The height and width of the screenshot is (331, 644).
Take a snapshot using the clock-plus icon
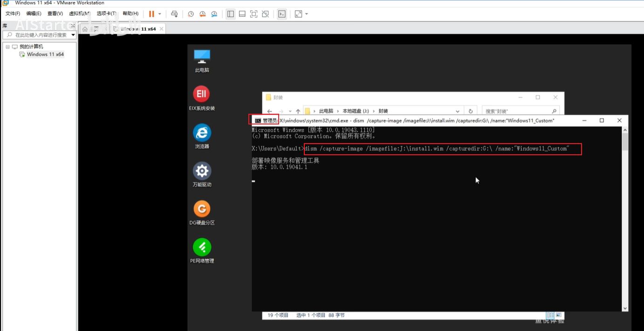tap(191, 14)
